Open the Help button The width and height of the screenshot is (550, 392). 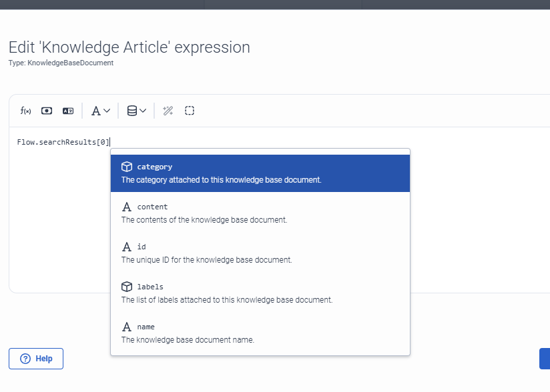36,359
